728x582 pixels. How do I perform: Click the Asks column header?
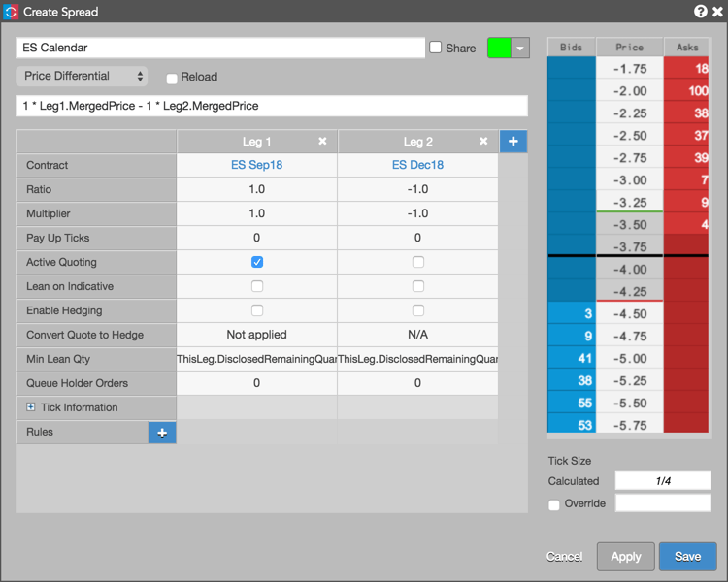tap(687, 47)
